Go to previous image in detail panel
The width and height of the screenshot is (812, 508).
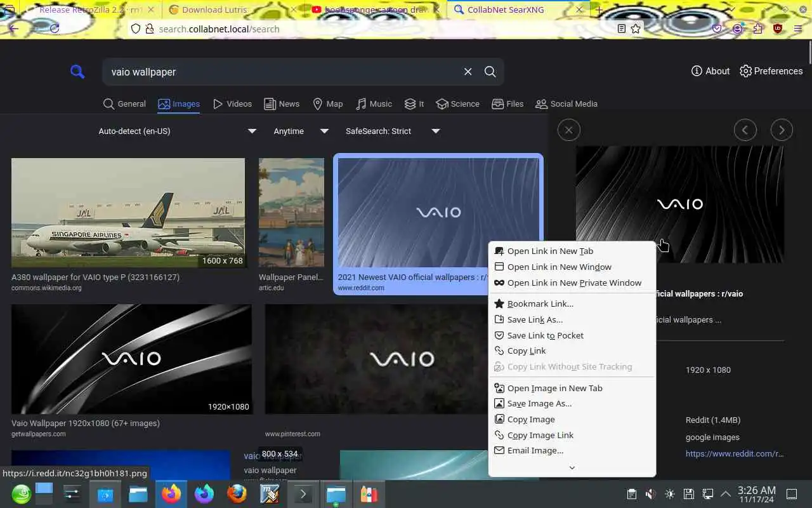point(745,130)
